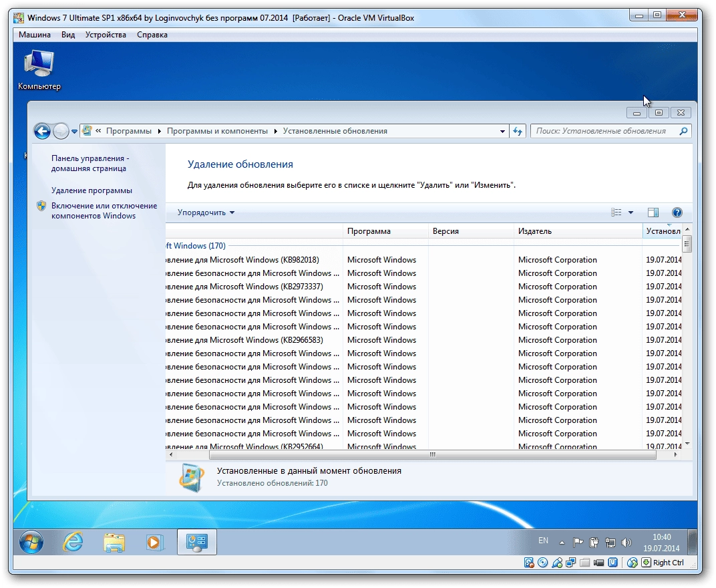Viewport: 716px width, 588px height.
Task: Launch Windows Media Player from taskbar
Action: tap(154, 543)
